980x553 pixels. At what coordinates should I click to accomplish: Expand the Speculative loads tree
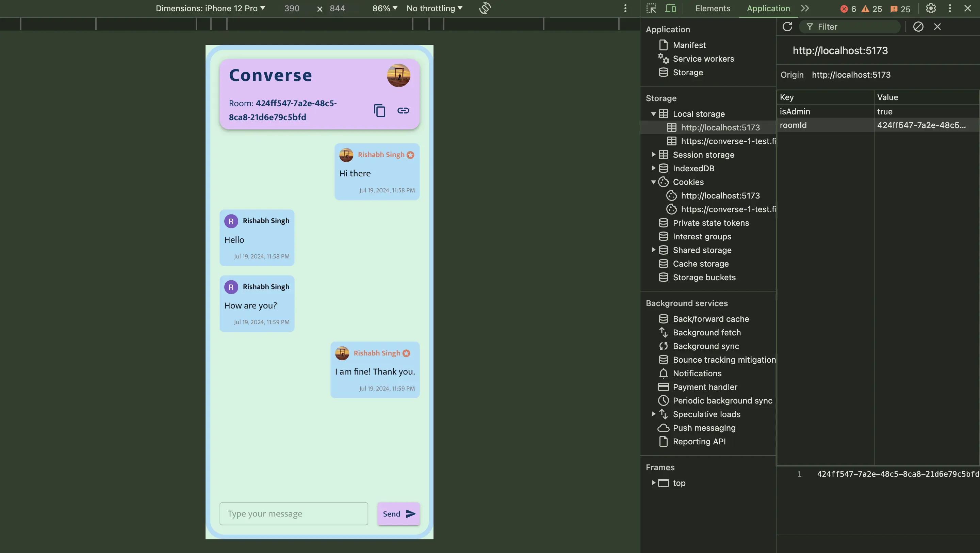tap(653, 414)
